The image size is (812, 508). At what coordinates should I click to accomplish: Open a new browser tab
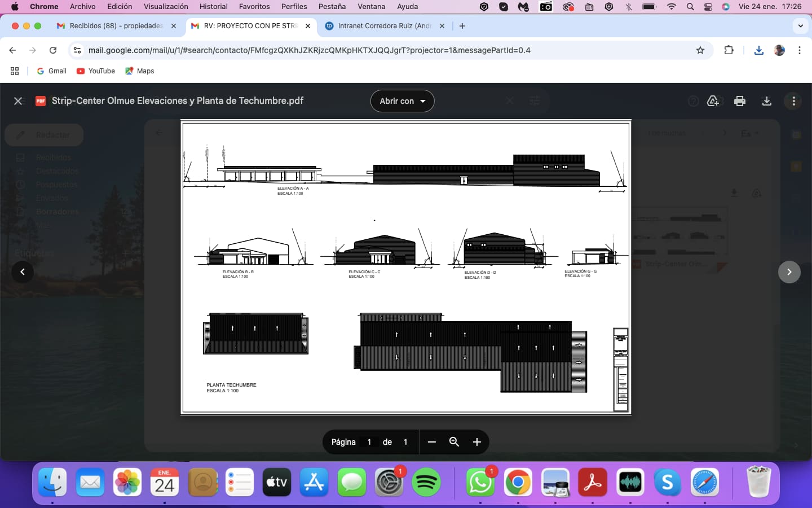(x=462, y=26)
